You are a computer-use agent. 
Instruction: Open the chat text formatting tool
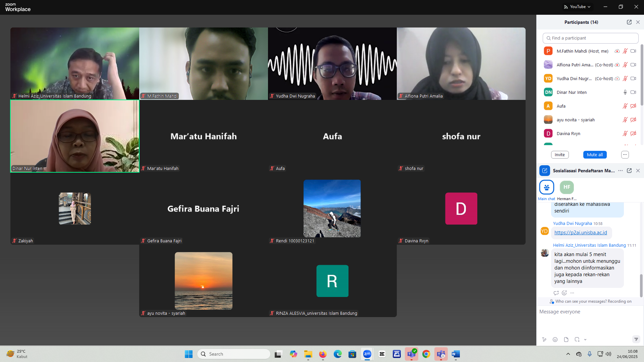544,340
